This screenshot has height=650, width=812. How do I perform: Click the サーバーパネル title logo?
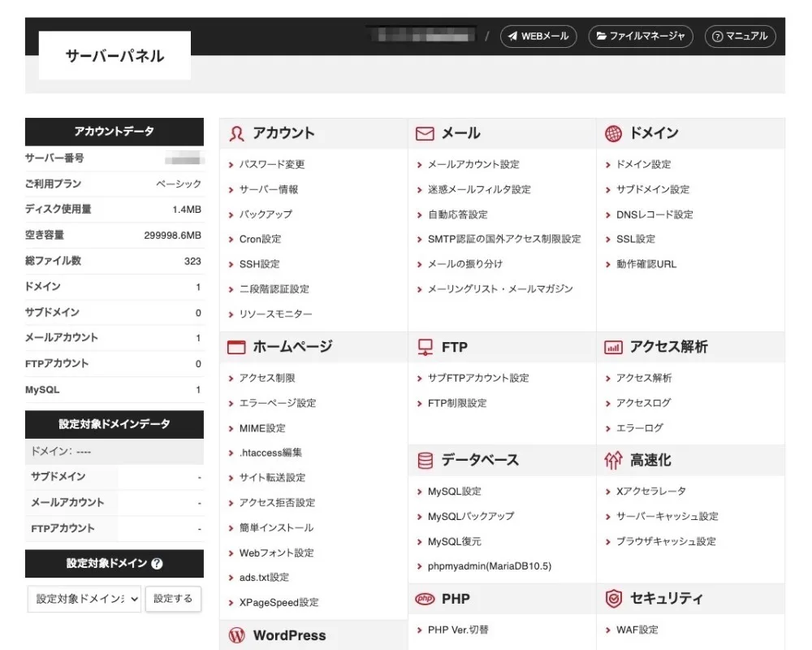(114, 55)
